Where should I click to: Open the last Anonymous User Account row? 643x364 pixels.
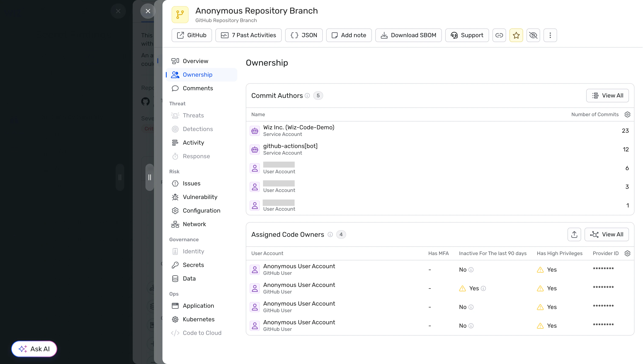(x=440, y=326)
